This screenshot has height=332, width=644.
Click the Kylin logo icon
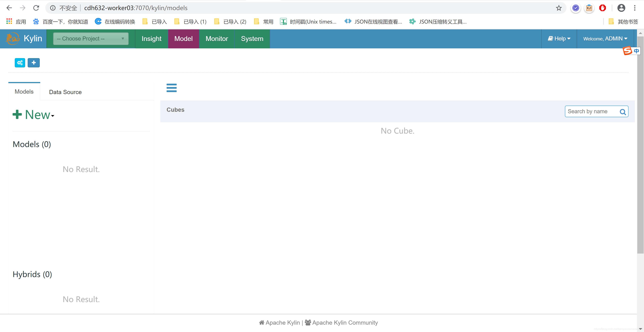point(13,38)
